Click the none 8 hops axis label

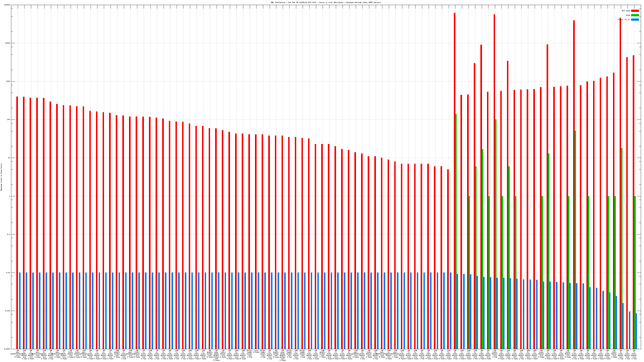256,352
